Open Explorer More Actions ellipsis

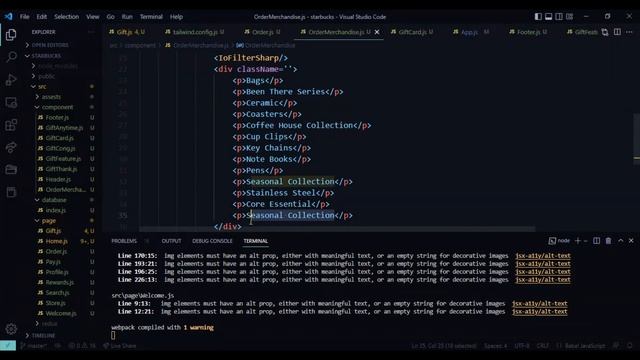pos(91,32)
